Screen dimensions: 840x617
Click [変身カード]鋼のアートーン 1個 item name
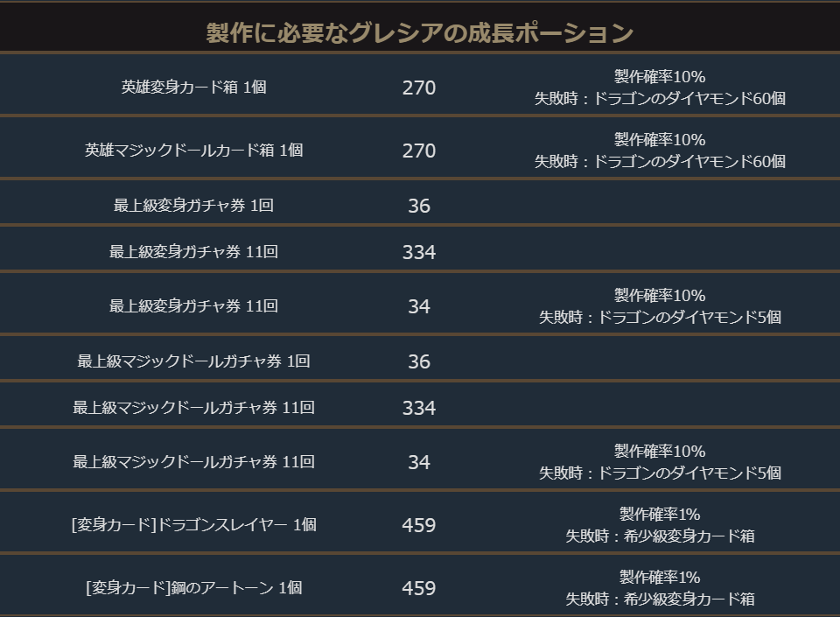193,588
